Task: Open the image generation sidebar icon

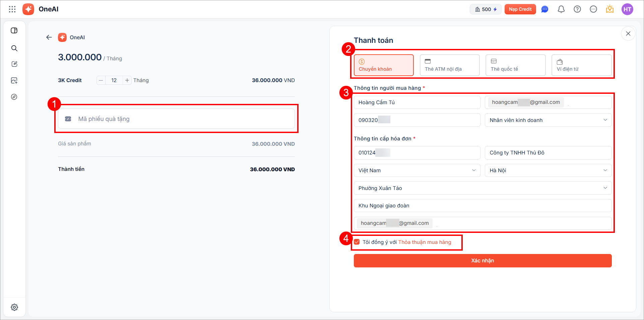Action: pos(14,80)
